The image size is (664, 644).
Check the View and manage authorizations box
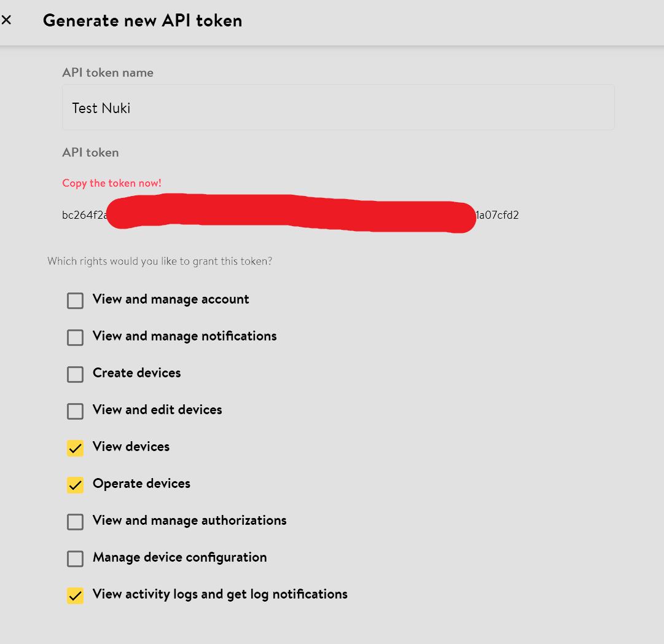(x=75, y=522)
